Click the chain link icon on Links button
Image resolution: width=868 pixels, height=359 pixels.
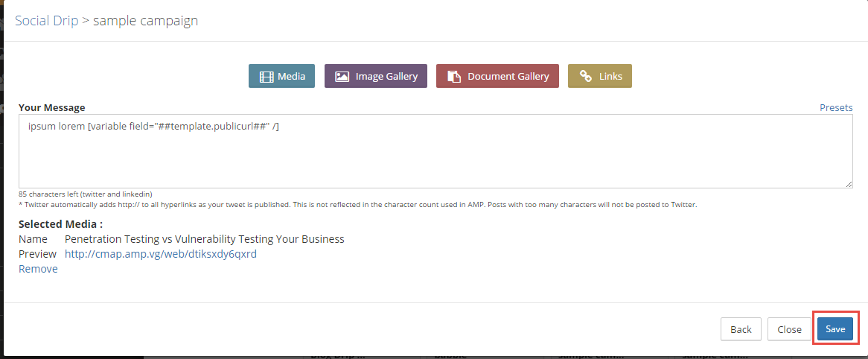586,76
